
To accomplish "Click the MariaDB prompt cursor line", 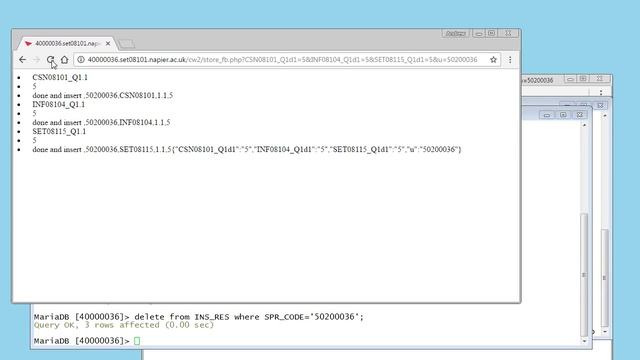I will click(87, 341).
